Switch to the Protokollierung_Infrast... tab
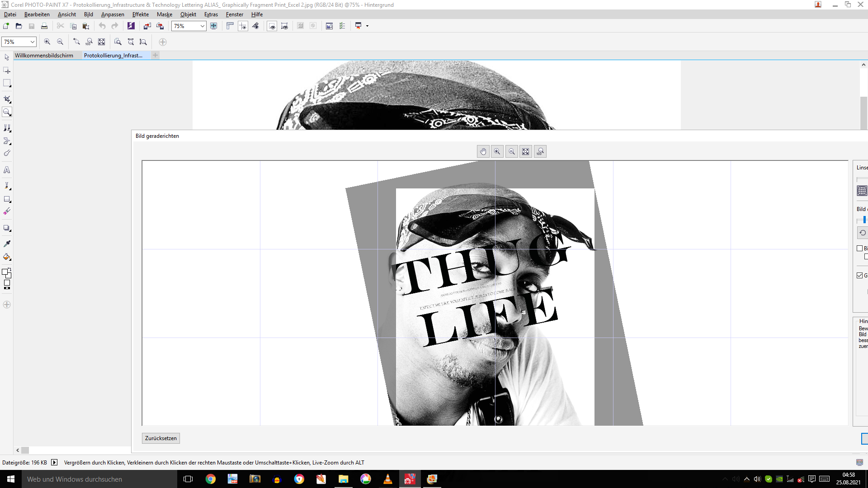Viewport: 868px width, 488px height. coord(113,56)
